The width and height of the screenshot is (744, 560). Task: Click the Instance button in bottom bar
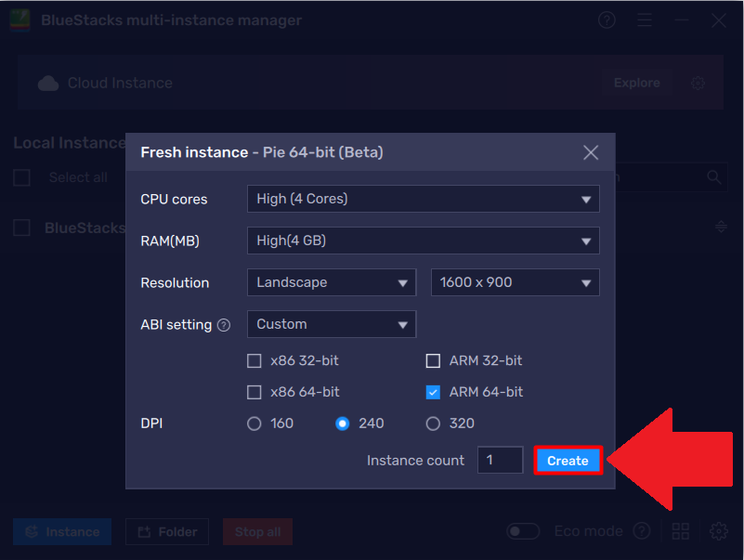click(x=62, y=531)
